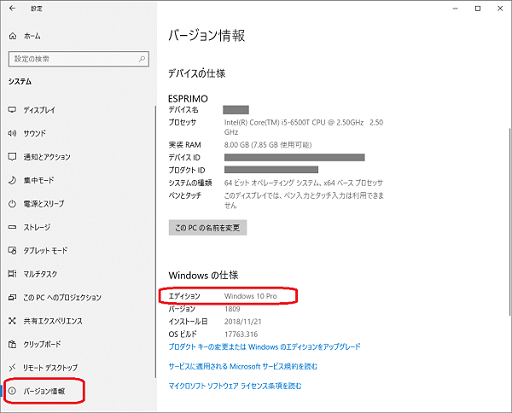512x413 pixels.
Task: Select タブレット モード in sidebar
Action: 45,250
